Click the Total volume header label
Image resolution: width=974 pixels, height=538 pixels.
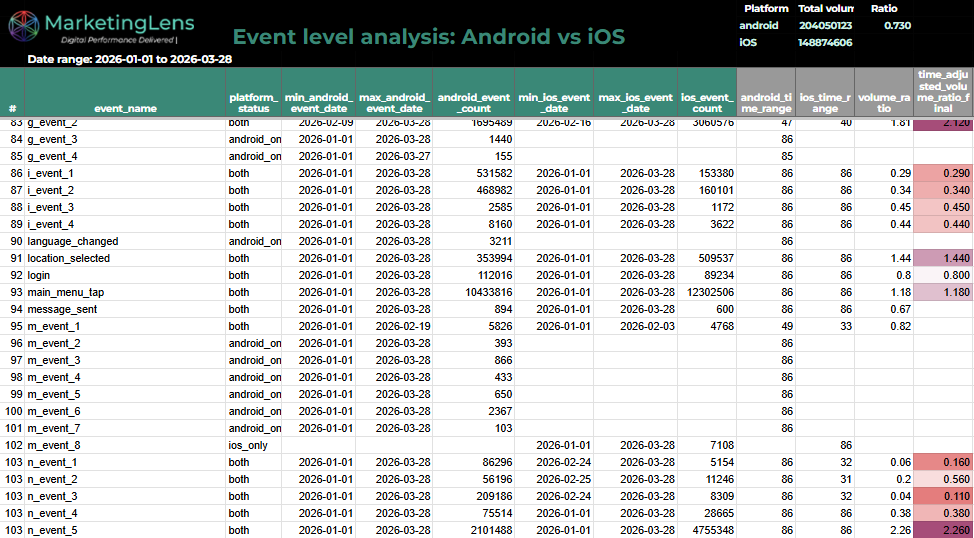(826, 9)
